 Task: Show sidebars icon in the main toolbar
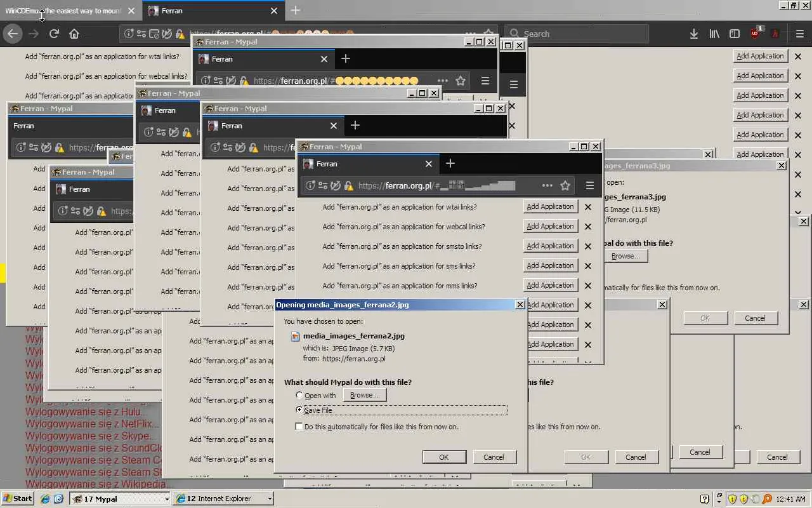pyautogui.click(x=735, y=34)
